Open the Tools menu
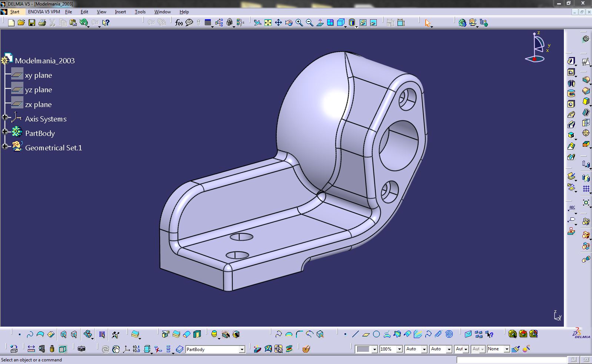 [x=140, y=12]
